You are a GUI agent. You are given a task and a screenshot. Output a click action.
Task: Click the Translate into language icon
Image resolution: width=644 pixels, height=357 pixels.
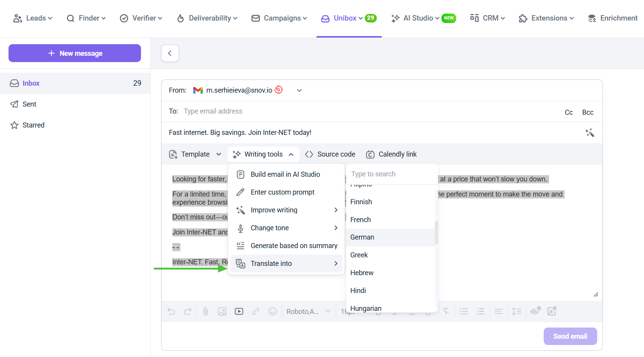(x=240, y=264)
